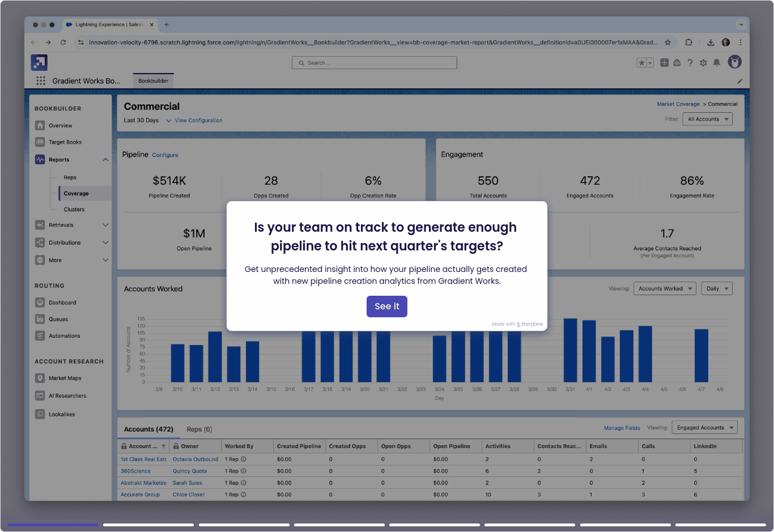The width and height of the screenshot is (774, 532).
Task: Open the 360Science account link
Action: [135, 471]
